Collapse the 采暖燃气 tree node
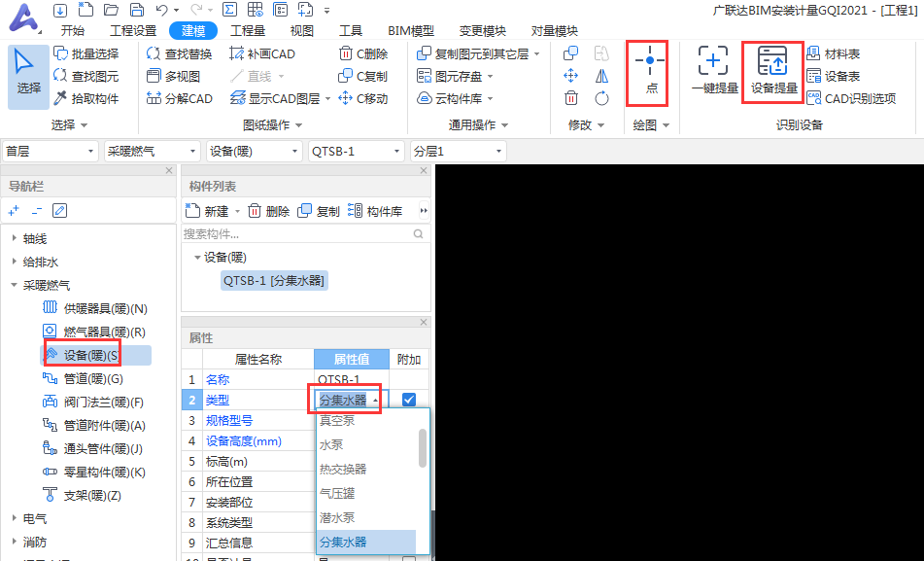924x561 pixels. (x=15, y=285)
